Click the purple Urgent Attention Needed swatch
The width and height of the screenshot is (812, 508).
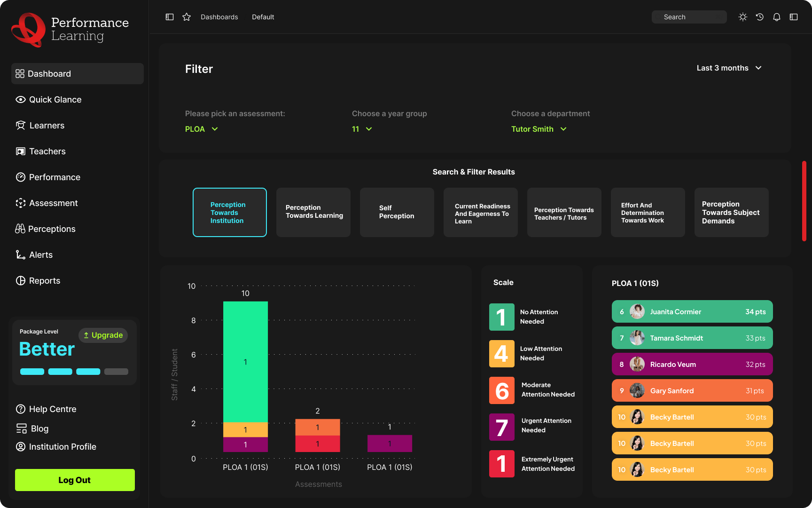coord(502,427)
